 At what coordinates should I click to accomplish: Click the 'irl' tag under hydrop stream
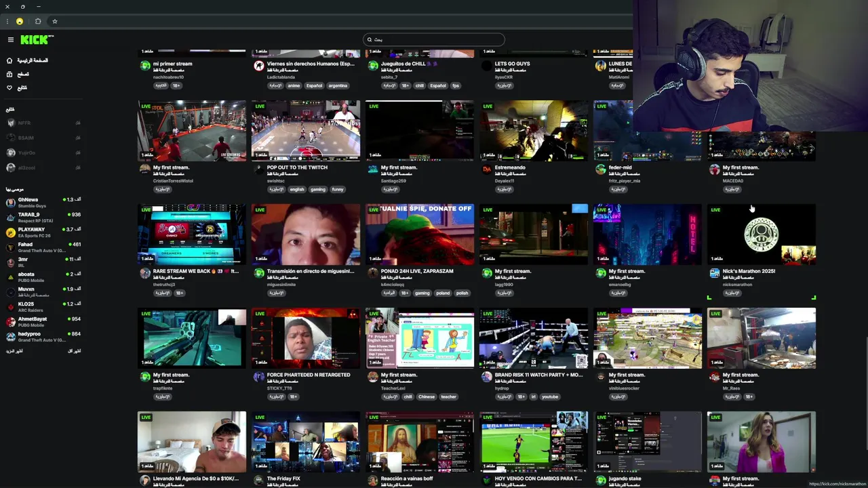pos(534,396)
